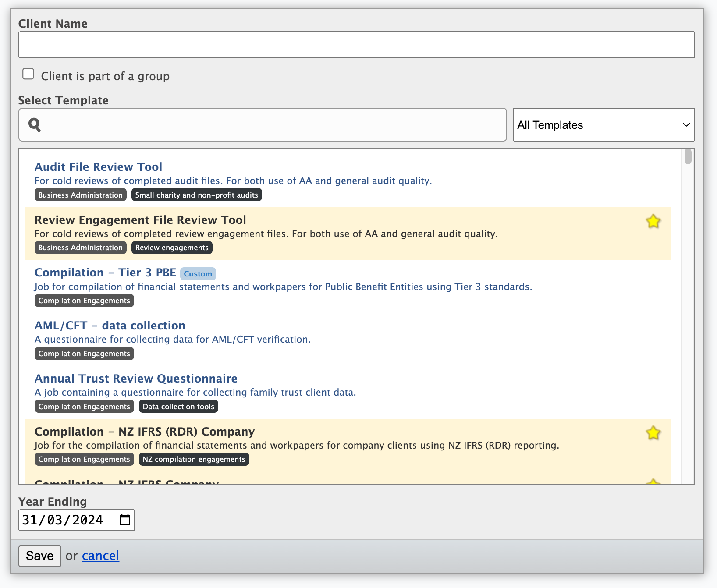Click the Business Administration tag
The width and height of the screenshot is (717, 588).
80,195
